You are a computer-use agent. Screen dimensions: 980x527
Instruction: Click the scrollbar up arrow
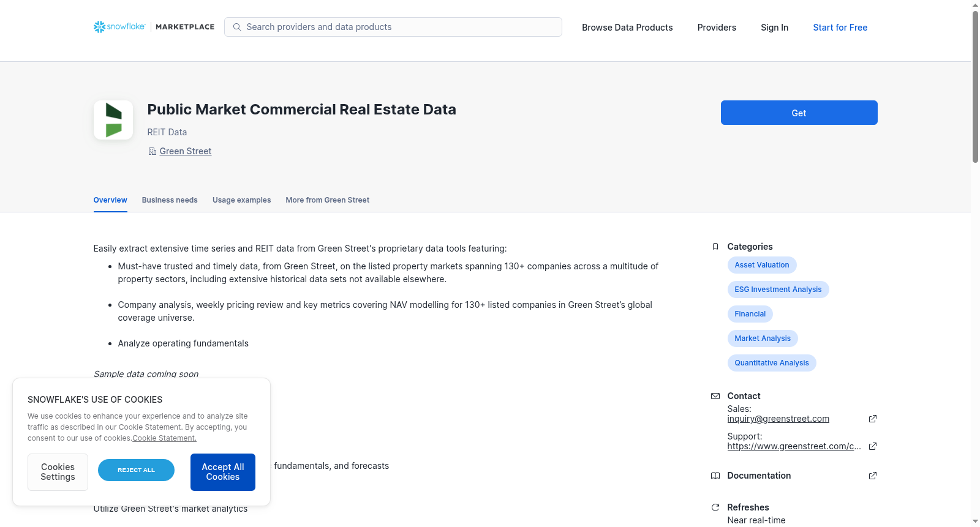[975, 5]
